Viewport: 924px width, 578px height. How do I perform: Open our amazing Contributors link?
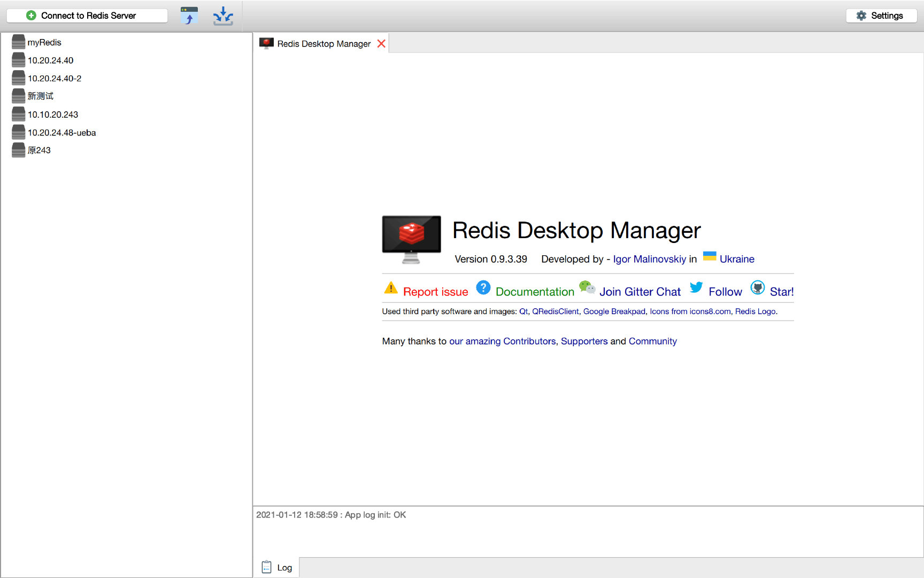point(502,341)
